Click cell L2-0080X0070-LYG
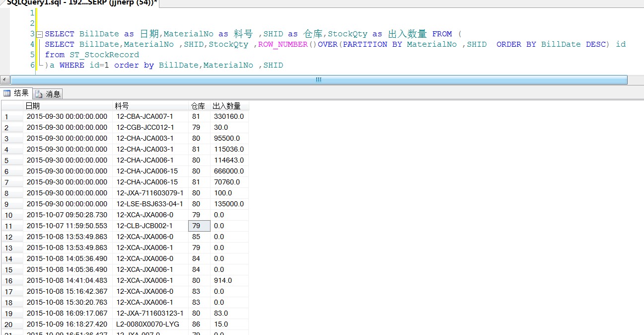The width and height of the screenshot is (644, 335). pyautogui.click(x=151, y=324)
